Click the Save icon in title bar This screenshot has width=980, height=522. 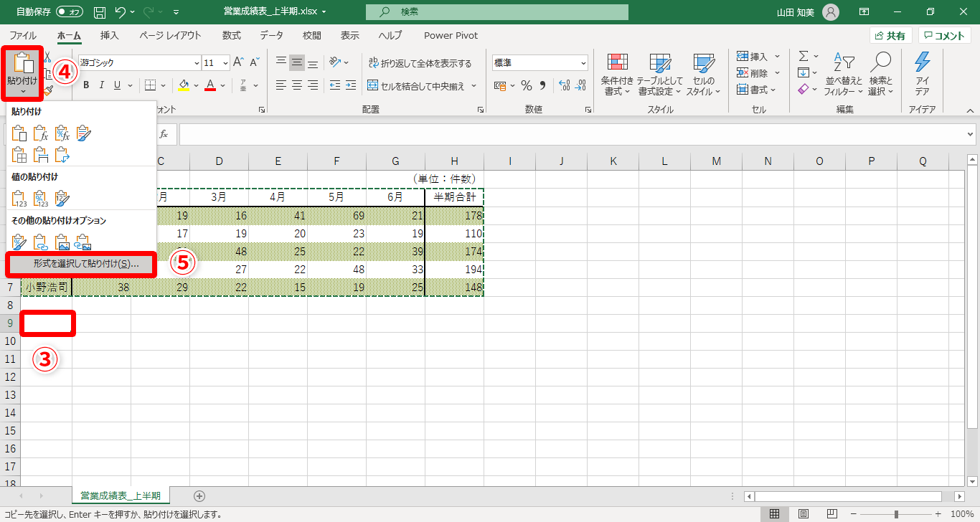coord(100,12)
